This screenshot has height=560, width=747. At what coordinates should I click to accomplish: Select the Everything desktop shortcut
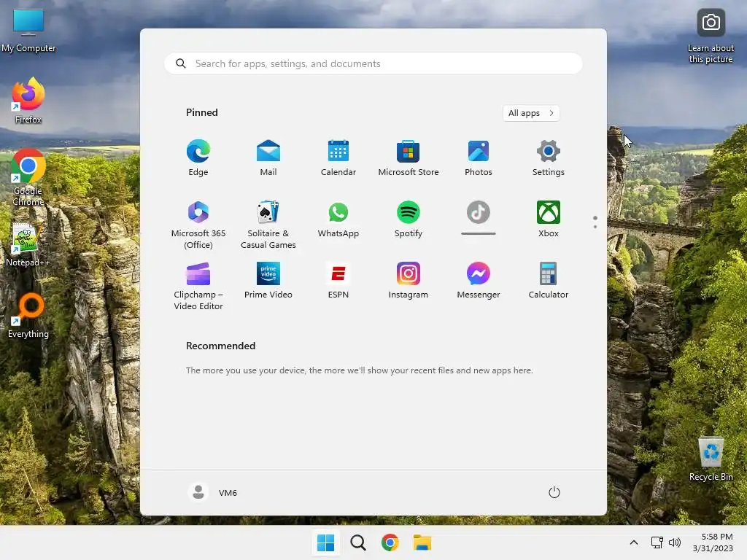click(28, 315)
